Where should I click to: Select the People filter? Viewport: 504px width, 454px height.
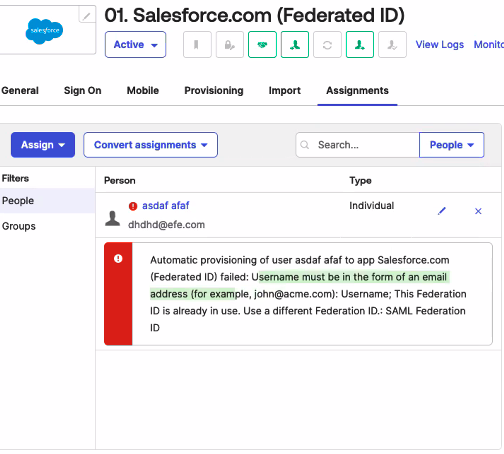(48, 201)
